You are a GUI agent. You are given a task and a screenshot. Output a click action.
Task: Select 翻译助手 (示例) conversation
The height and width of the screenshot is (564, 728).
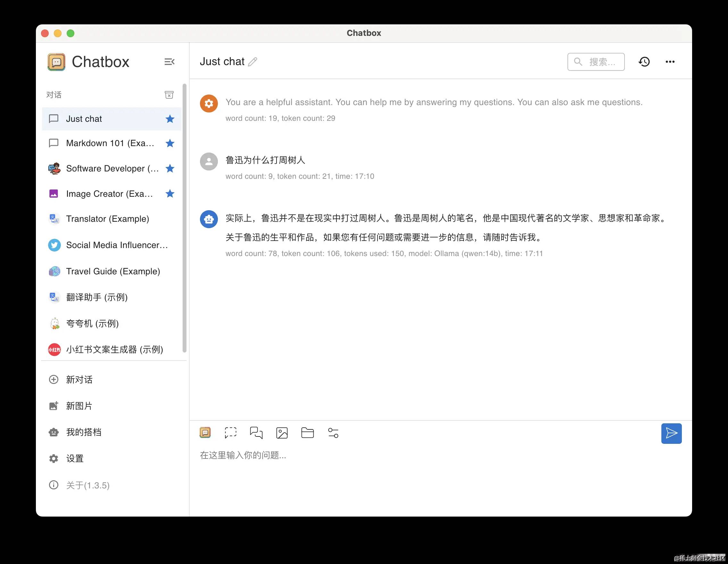[112, 297]
